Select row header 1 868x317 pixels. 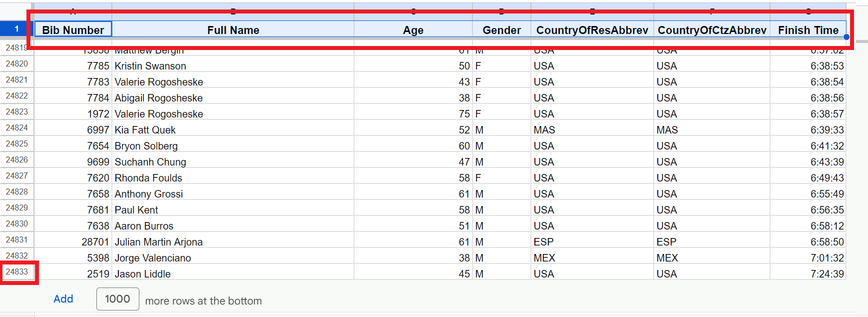tap(16, 29)
